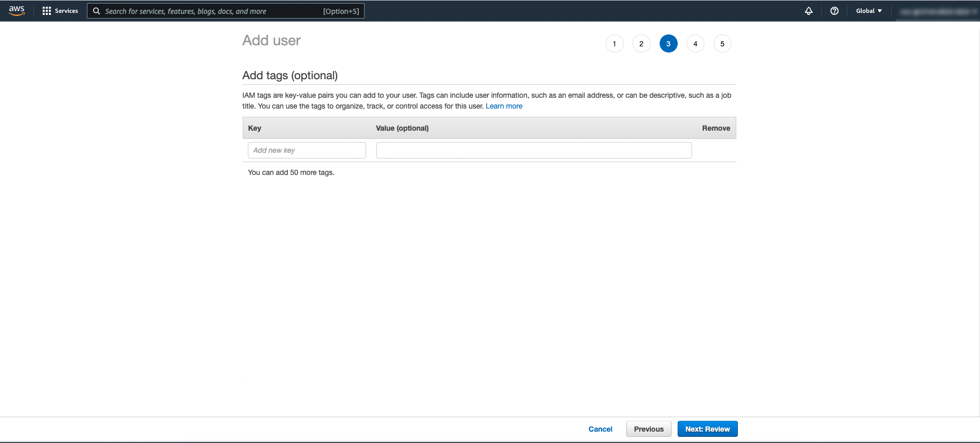This screenshot has width=980, height=443.
Task: Cancel adding the user
Action: [x=601, y=429]
